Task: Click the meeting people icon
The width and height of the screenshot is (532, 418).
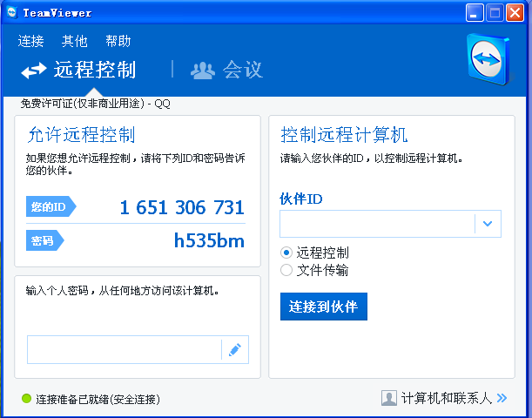Action: pyautogui.click(x=203, y=71)
